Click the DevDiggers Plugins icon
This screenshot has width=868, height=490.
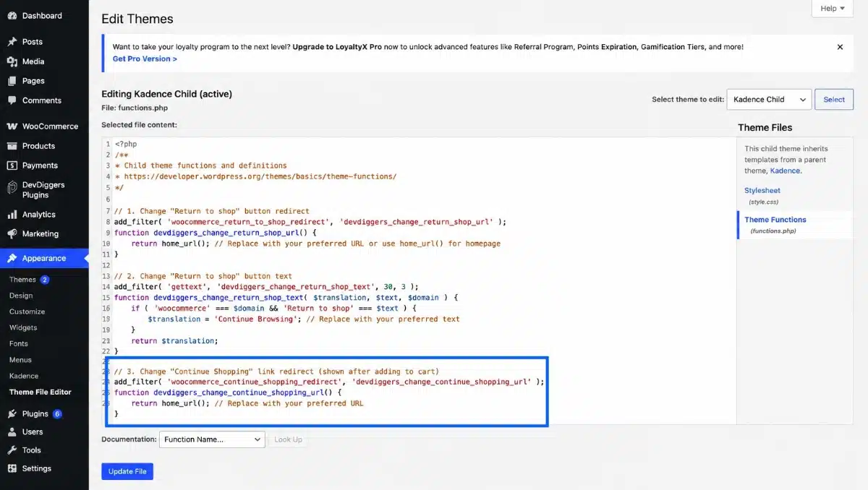click(12, 189)
